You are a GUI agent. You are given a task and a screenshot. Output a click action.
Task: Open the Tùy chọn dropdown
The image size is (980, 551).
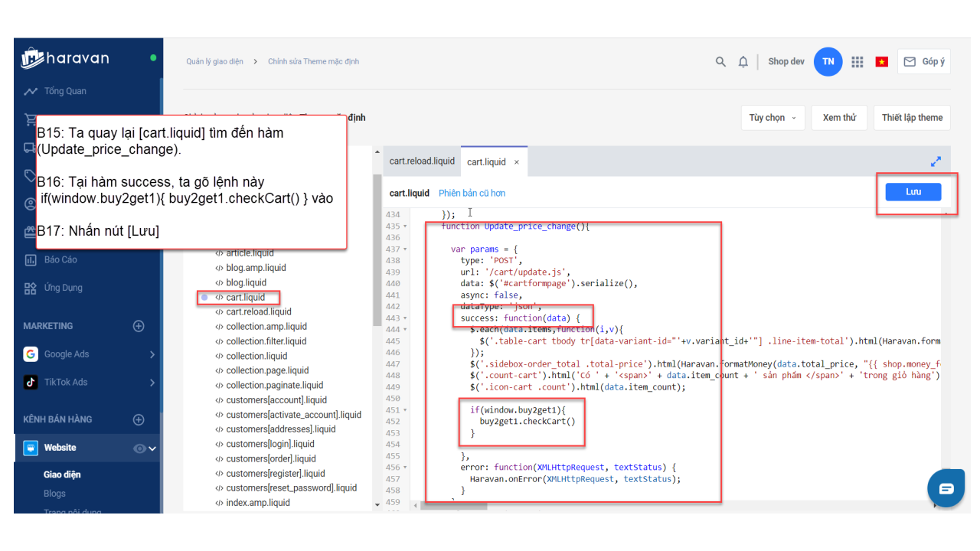773,118
